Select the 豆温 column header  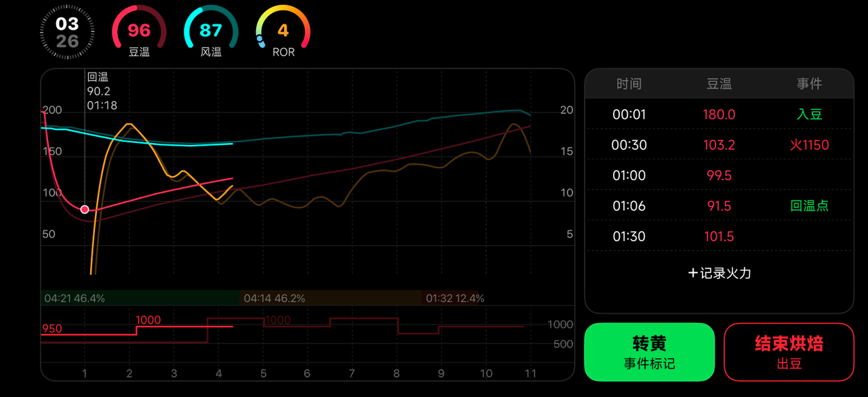click(x=719, y=83)
